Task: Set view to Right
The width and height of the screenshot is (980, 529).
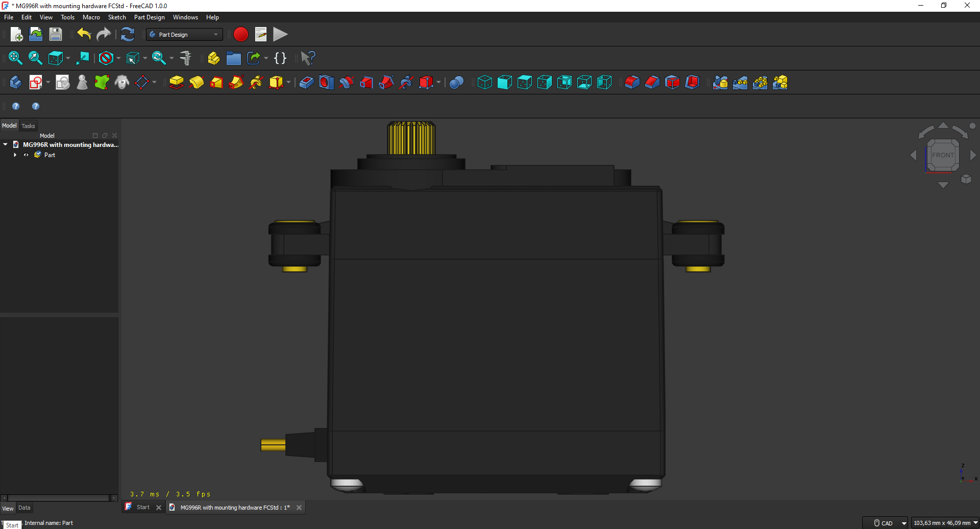Action: (544, 82)
